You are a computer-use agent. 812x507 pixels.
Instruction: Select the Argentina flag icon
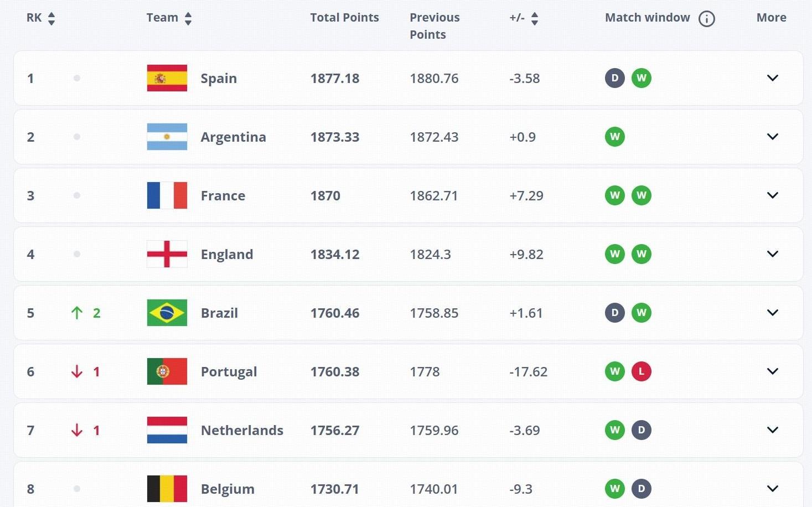pyautogui.click(x=167, y=137)
